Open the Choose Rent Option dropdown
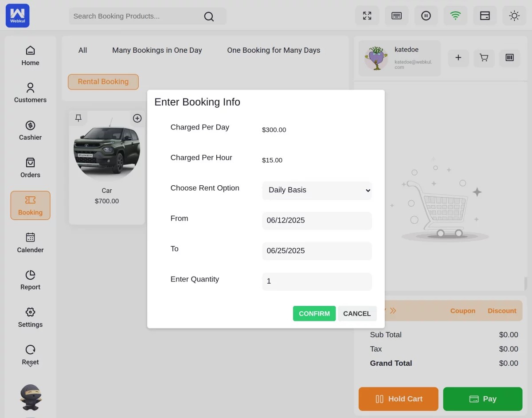This screenshot has height=418, width=532. pyautogui.click(x=317, y=190)
